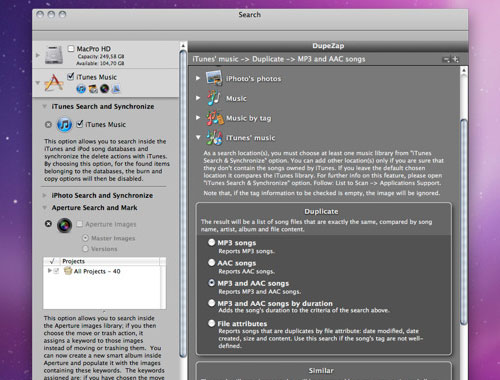Expand the iPhoto's photos category
Screen dimensions: 500x380
tap(198, 78)
